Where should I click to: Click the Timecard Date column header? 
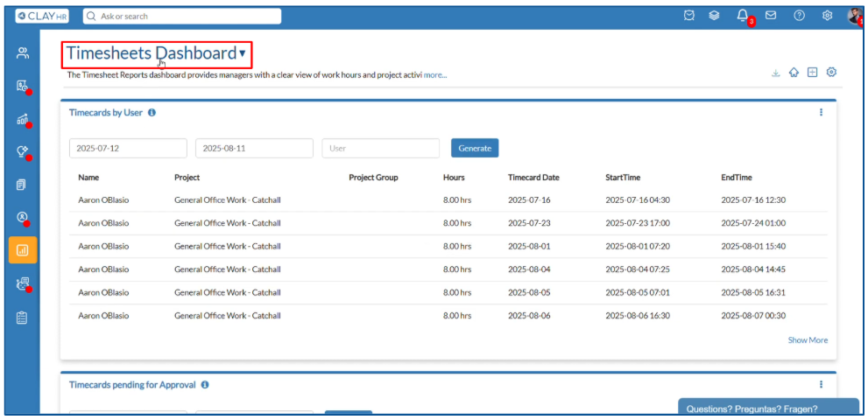tap(533, 178)
